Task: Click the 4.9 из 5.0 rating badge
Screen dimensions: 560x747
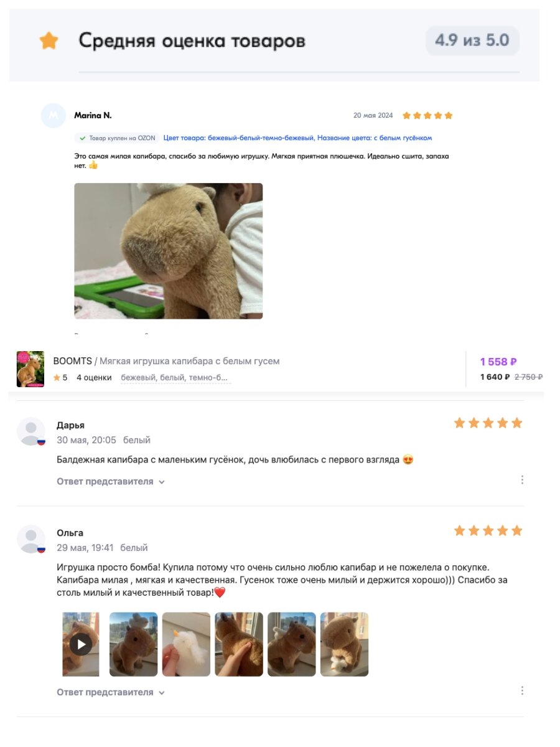Action: coord(472,41)
